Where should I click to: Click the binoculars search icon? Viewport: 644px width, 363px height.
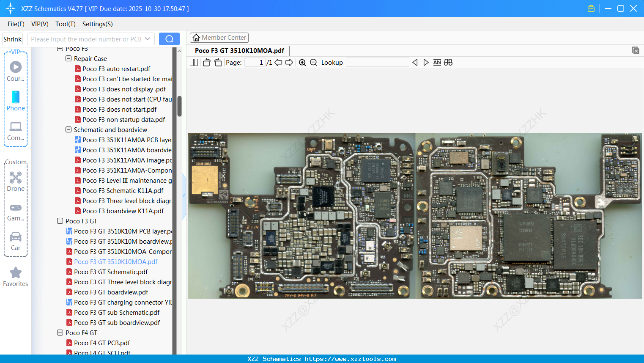(x=448, y=63)
